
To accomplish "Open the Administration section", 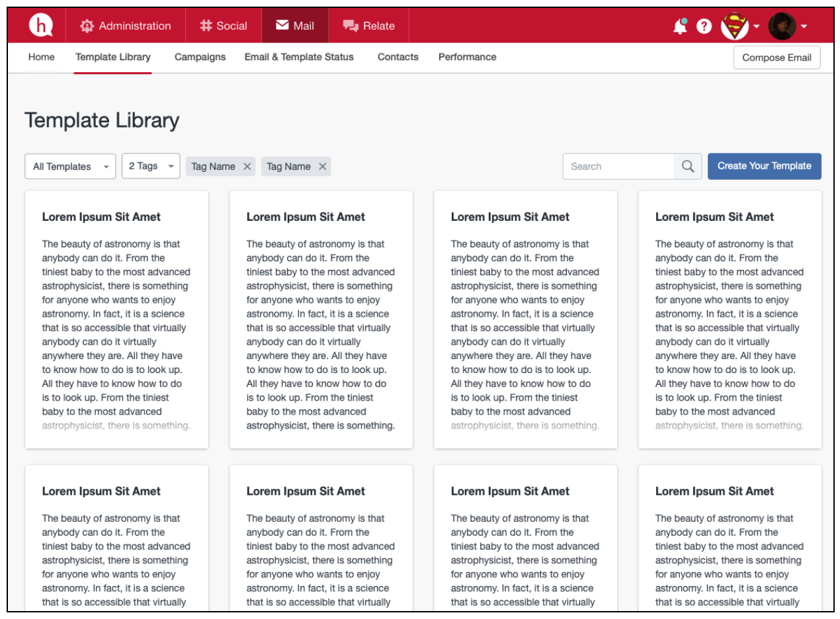I will coord(126,26).
